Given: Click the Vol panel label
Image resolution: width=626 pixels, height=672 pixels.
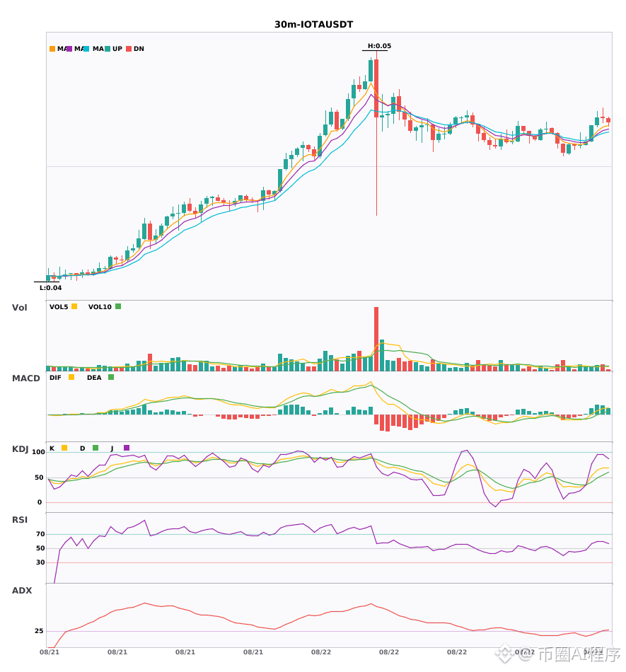Looking at the screenshot, I should [19, 308].
